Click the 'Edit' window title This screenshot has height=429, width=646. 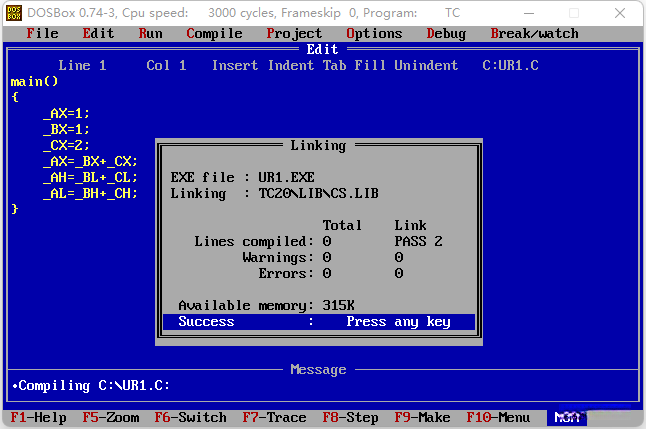tap(323, 49)
